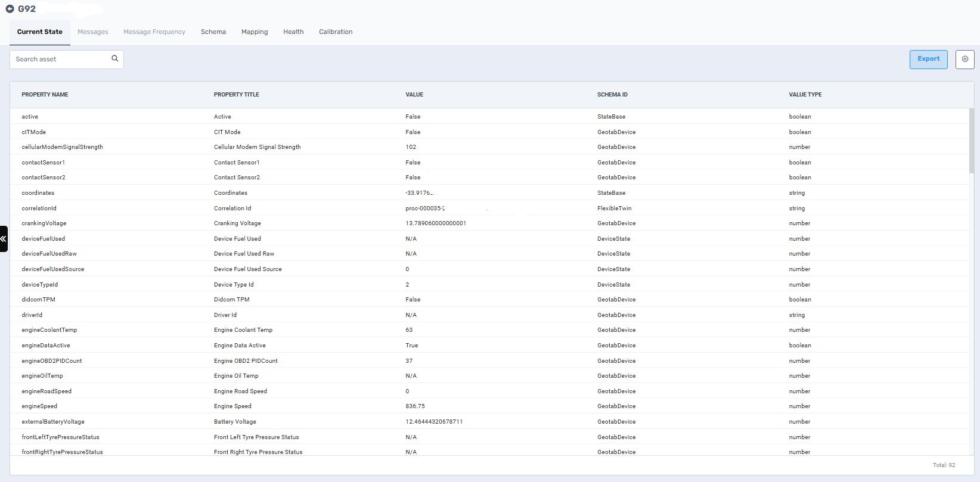Switch to the Current State tab
980x482 pixels.
coord(40,32)
